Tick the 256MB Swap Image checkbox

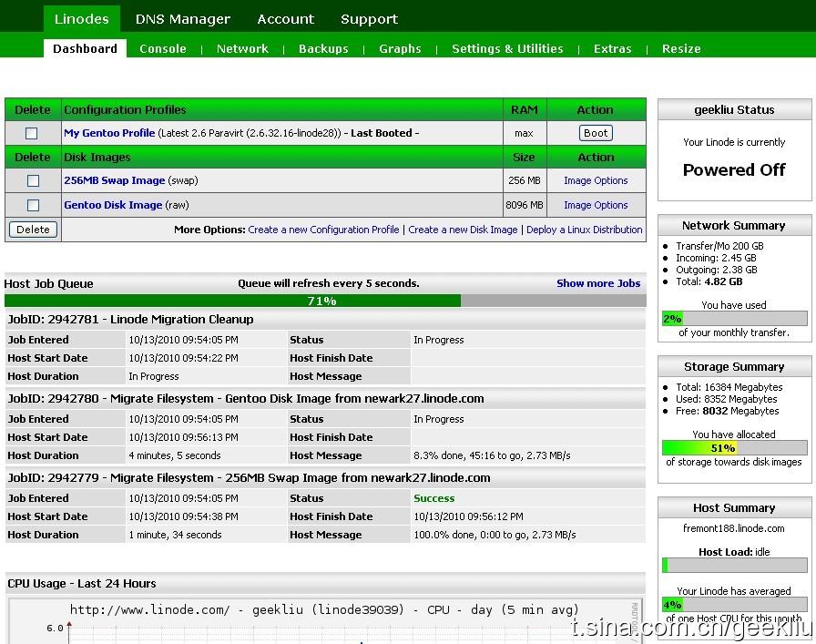(33, 181)
